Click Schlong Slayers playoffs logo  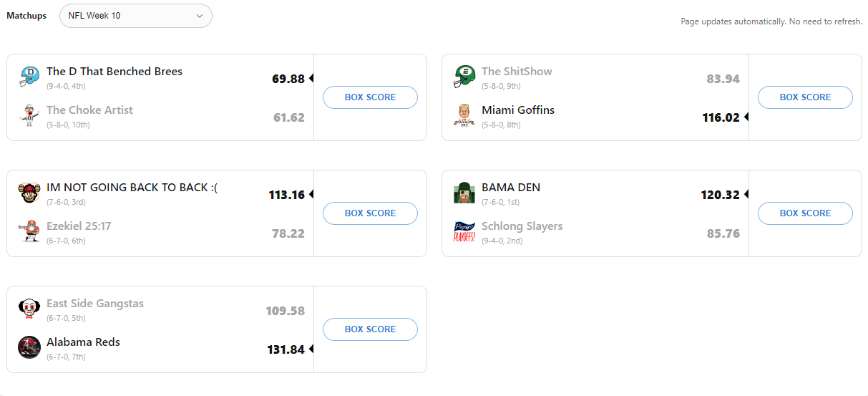(464, 231)
